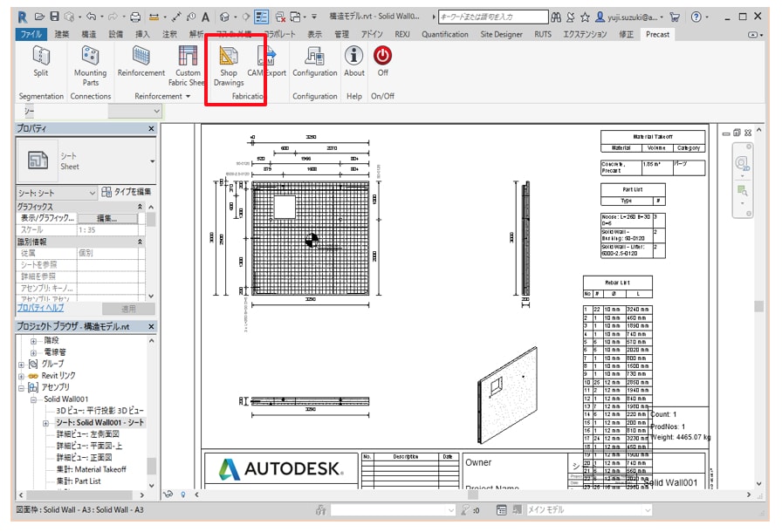The width and height of the screenshot is (782, 532).
Task: Click the 適用 apply button
Action: click(128, 309)
